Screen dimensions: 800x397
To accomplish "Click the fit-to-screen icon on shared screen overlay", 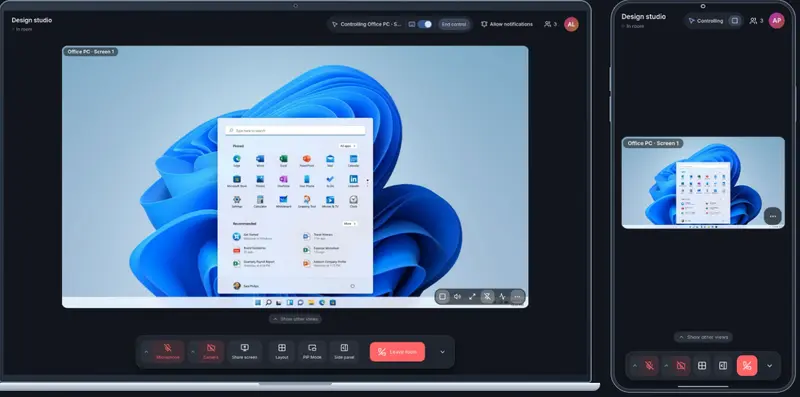I will (x=442, y=296).
